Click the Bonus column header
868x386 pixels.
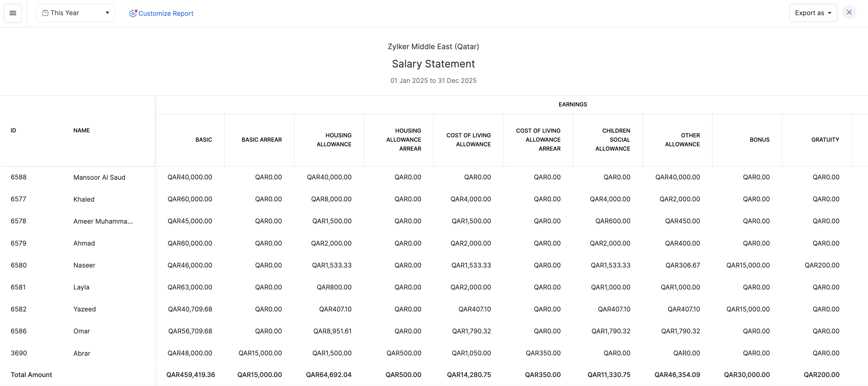759,140
